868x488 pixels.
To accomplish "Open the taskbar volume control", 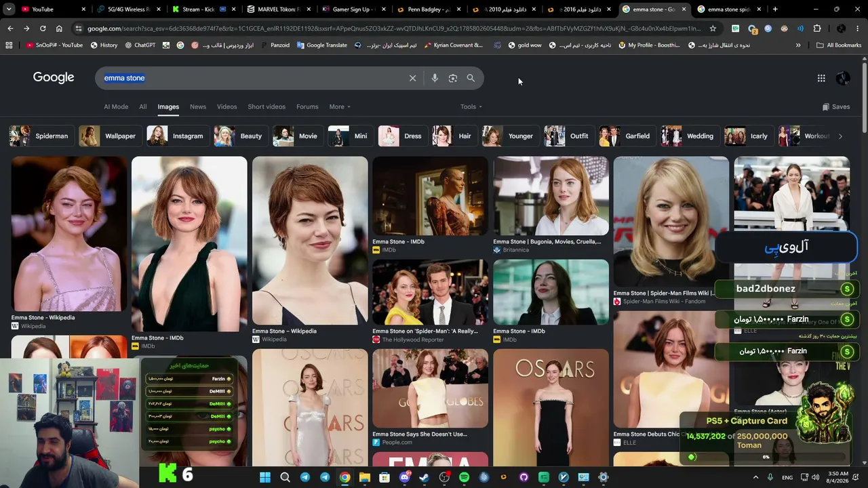I will pyautogui.click(x=815, y=477).
